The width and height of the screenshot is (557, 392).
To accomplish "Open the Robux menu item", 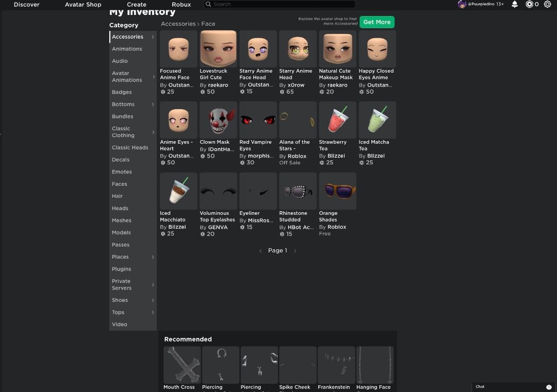I will coord(181,5).
